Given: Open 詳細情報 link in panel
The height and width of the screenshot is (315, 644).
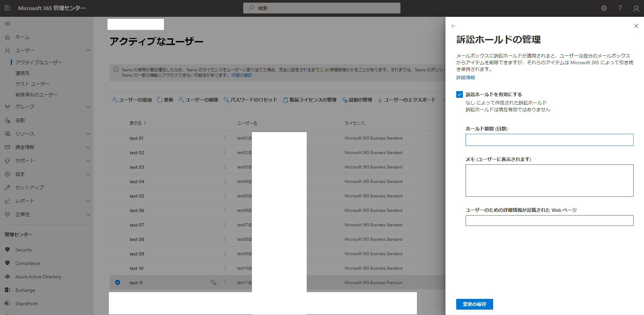Looking at the screenshot, I should [466, 78].
